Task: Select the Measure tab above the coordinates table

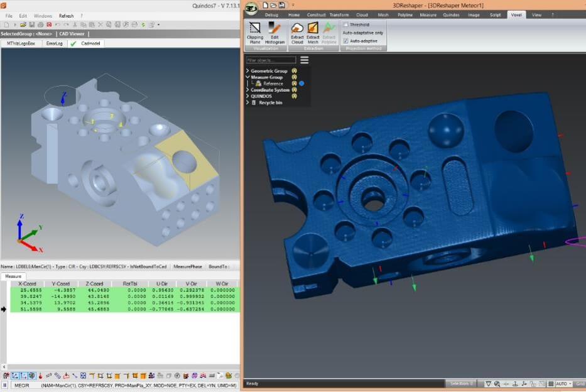Action: coord(13,276)
